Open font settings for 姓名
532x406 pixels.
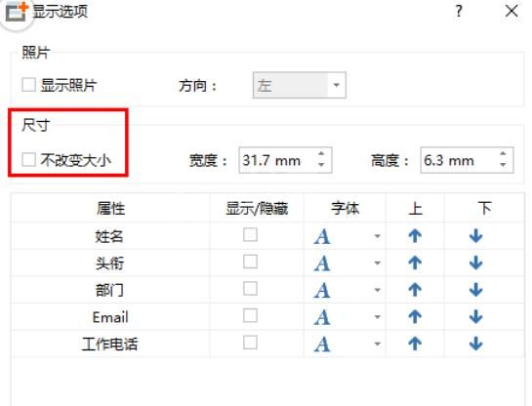[322, 236]
